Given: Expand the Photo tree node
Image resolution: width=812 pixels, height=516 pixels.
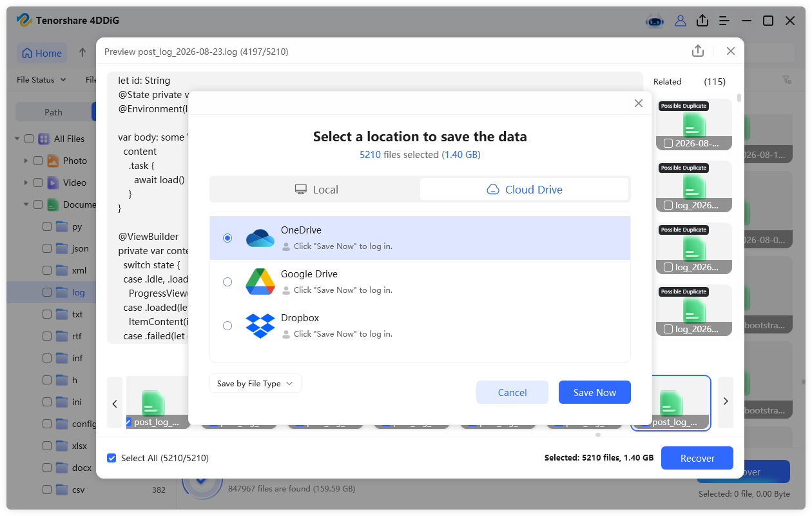Looking at the screenshot, I should pos(26,161).
